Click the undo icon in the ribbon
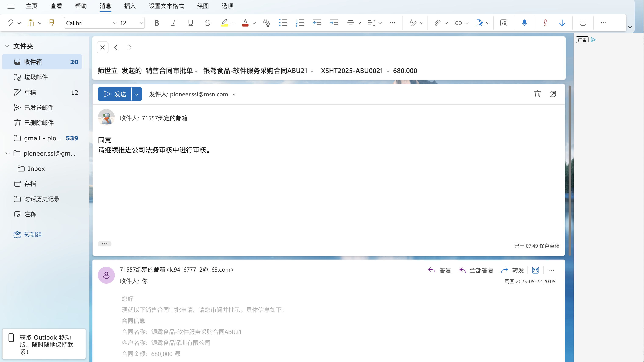 [10, 23]
